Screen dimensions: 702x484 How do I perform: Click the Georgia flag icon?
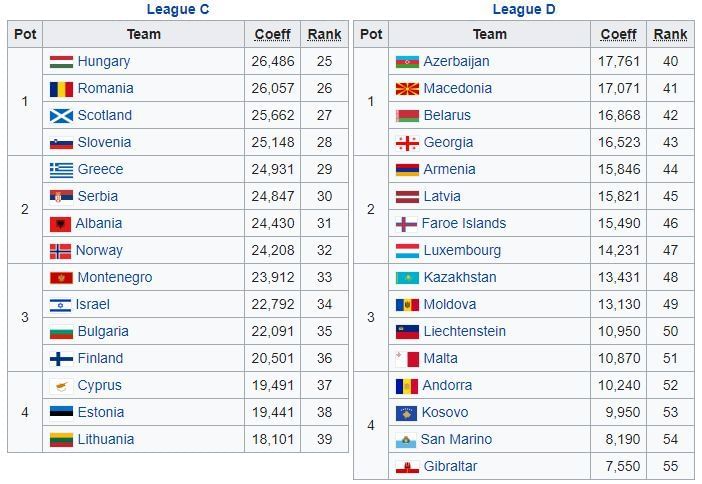[x=407, y=143]
